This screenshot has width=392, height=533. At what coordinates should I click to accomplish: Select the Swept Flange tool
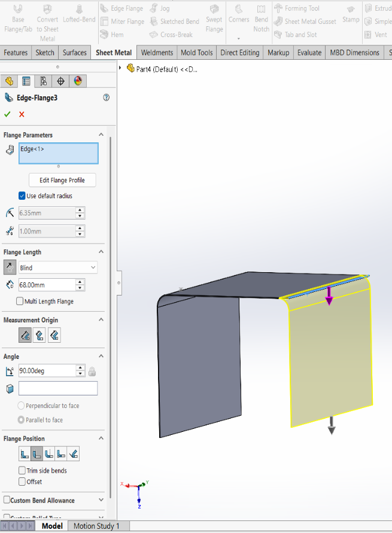214,19
